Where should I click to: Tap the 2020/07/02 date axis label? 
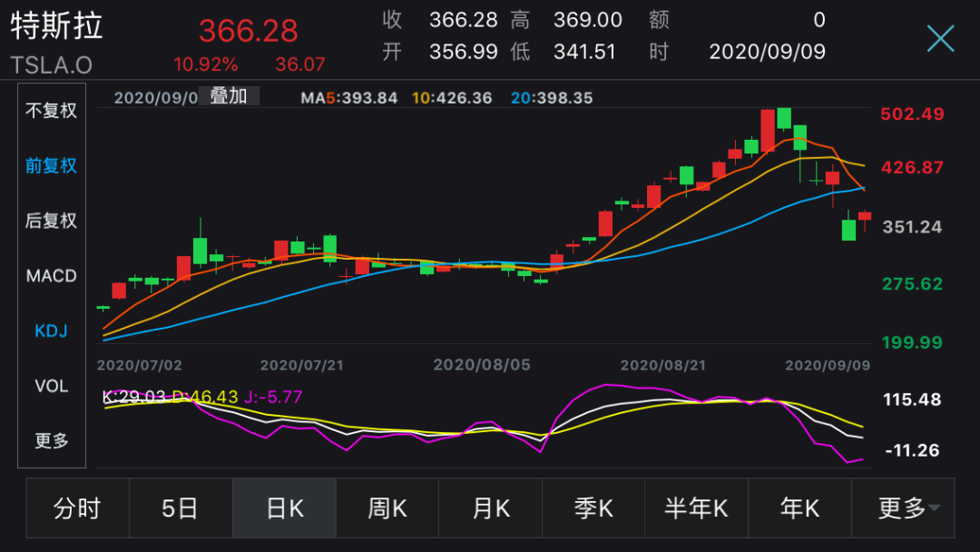pos(140,365)
